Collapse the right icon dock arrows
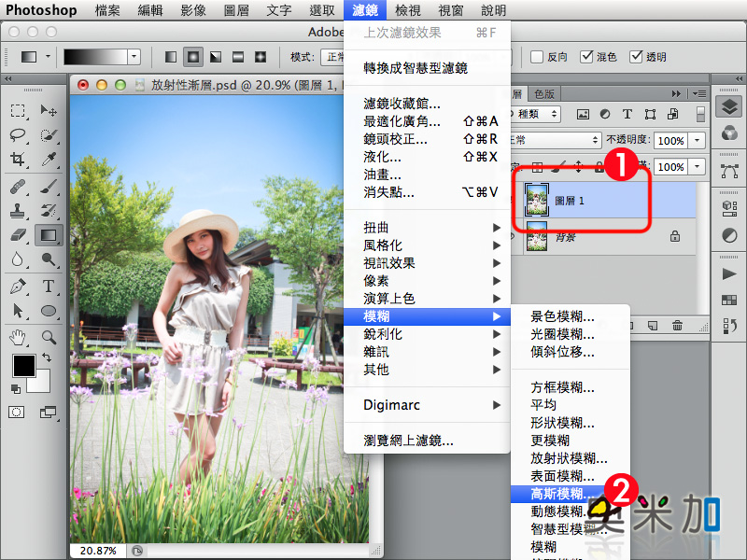Screen dimensions: 747x560 [739, 78]
